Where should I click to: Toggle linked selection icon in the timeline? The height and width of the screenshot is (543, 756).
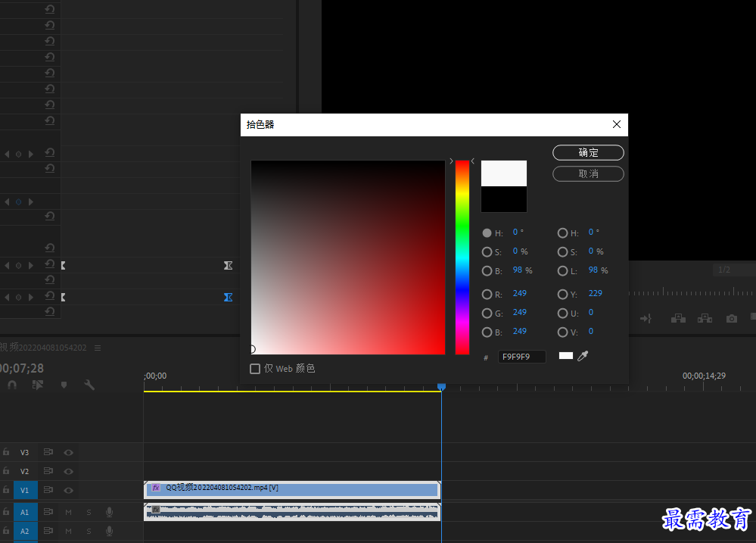tap(38, 385)
